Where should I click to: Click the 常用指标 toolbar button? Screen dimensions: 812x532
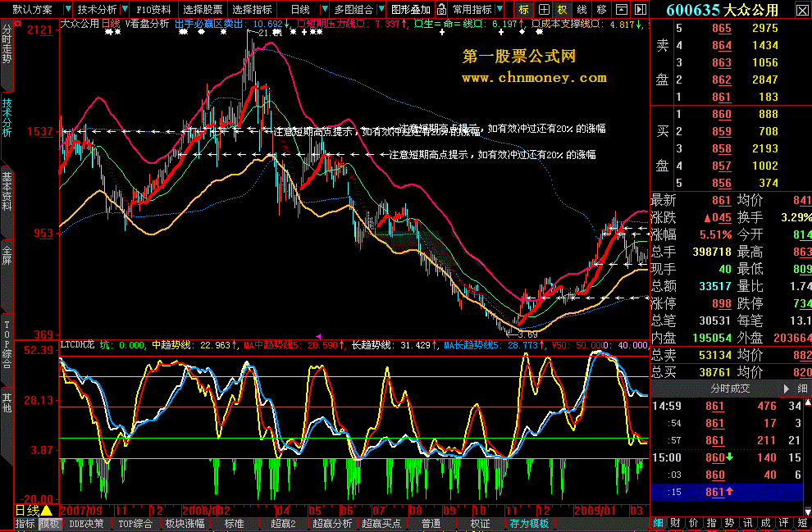(472, 9)
